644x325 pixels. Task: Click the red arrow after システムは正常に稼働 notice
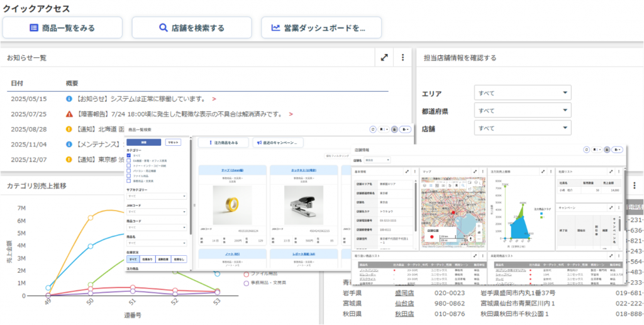point(214,99)
